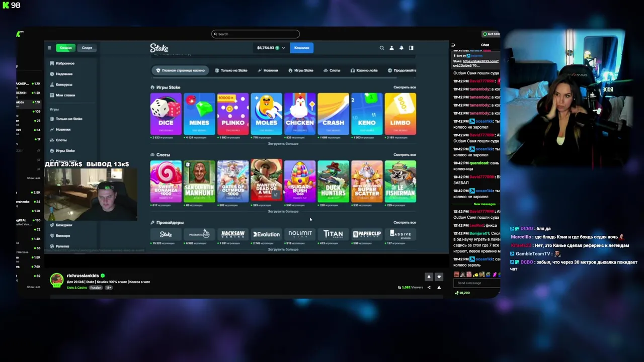Open Слоты in the sidebar

click(58, 140)
